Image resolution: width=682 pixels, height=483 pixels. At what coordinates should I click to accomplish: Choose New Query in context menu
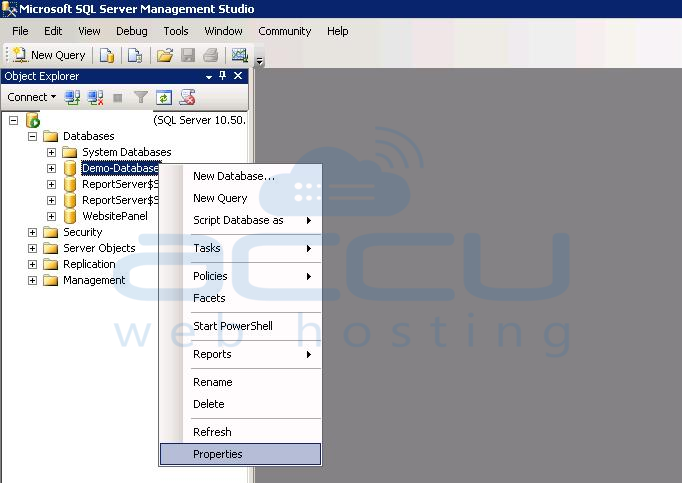(x=241, y=198)
